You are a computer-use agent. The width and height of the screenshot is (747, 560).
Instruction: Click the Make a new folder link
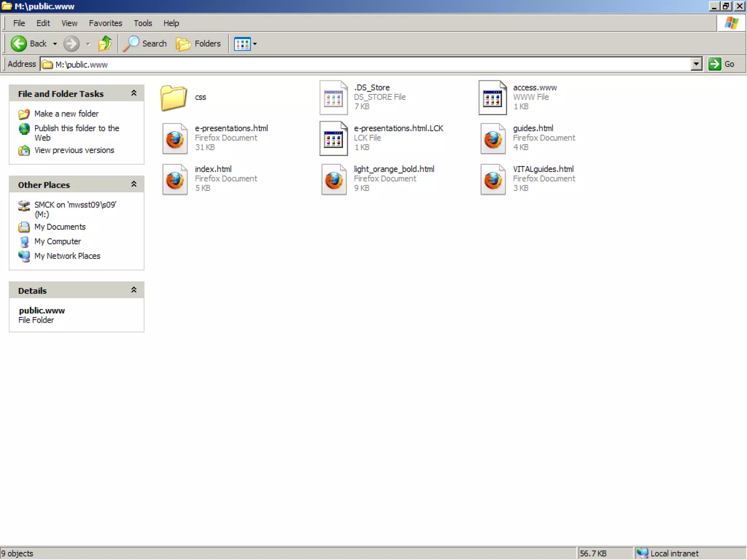(66, 114)
